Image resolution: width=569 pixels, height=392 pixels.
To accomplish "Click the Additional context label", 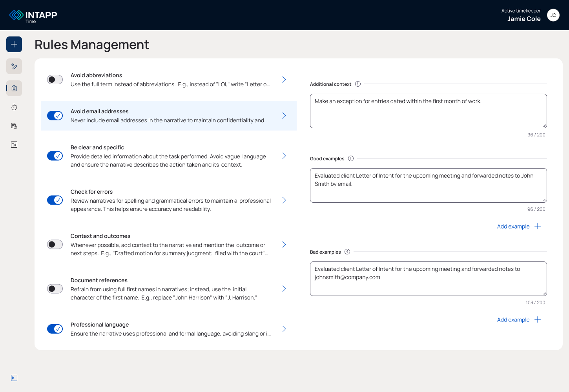I will click(330, 84).
